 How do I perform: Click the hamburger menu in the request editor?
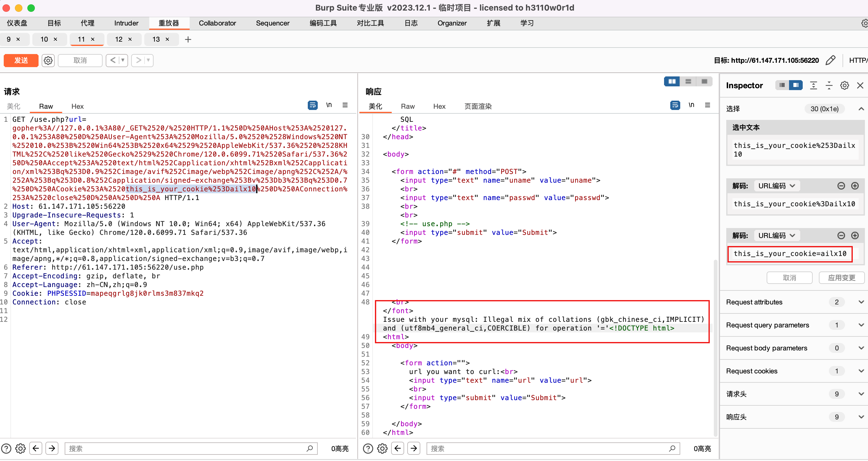345,105
